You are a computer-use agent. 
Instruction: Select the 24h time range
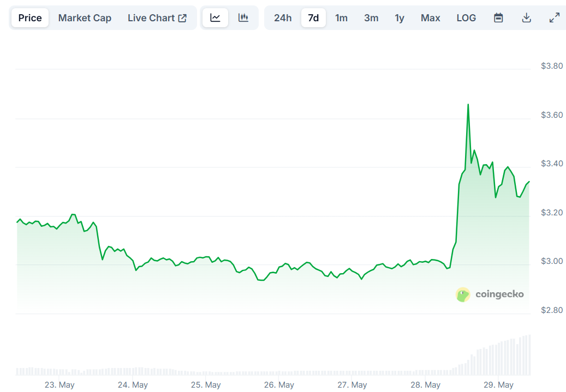click(283, 18)
